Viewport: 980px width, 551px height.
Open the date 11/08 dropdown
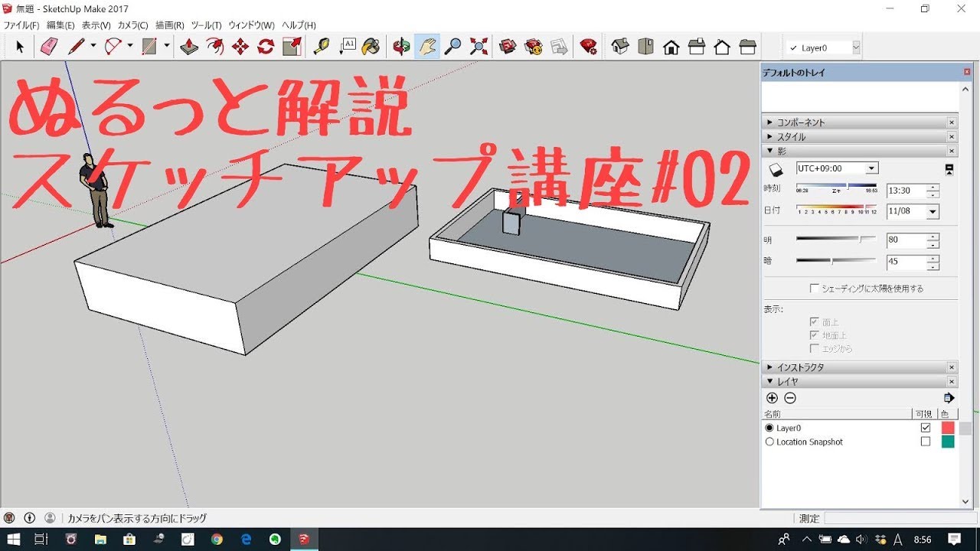coord(933,211)
